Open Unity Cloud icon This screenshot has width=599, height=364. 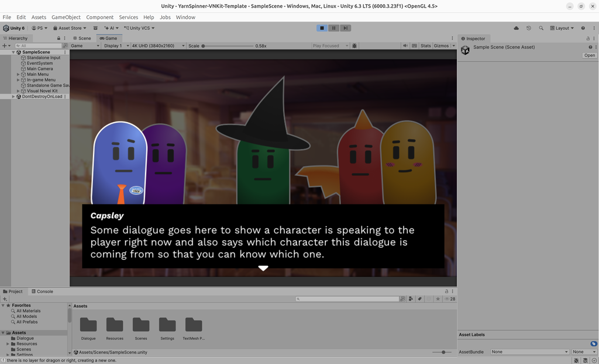(x=516, y=28)
